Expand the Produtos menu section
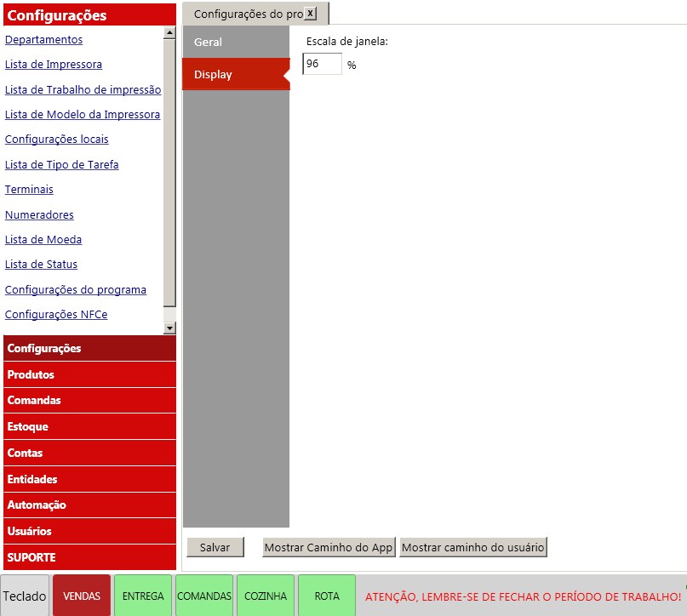 point(90,374)
